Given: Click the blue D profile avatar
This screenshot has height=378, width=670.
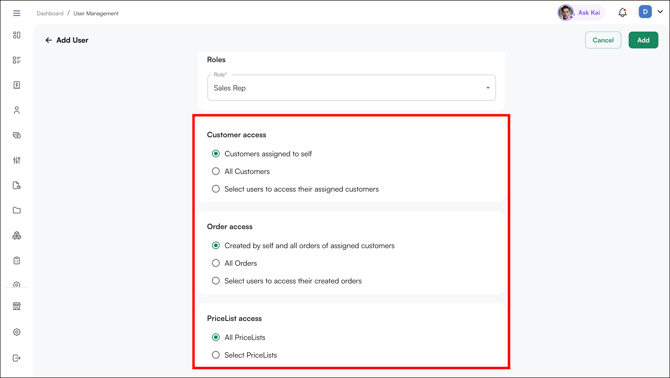Looking at the screenshot, I should [x=645, y=12].
